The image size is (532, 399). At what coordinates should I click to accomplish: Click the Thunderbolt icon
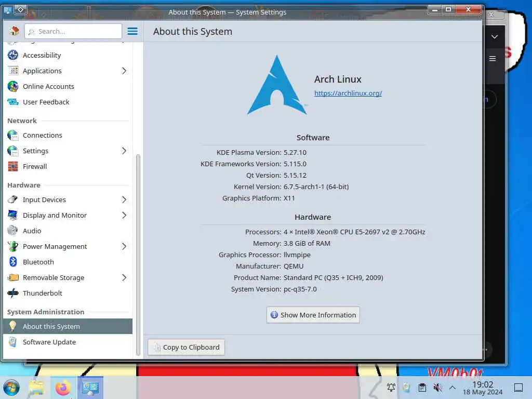(13, 293)
